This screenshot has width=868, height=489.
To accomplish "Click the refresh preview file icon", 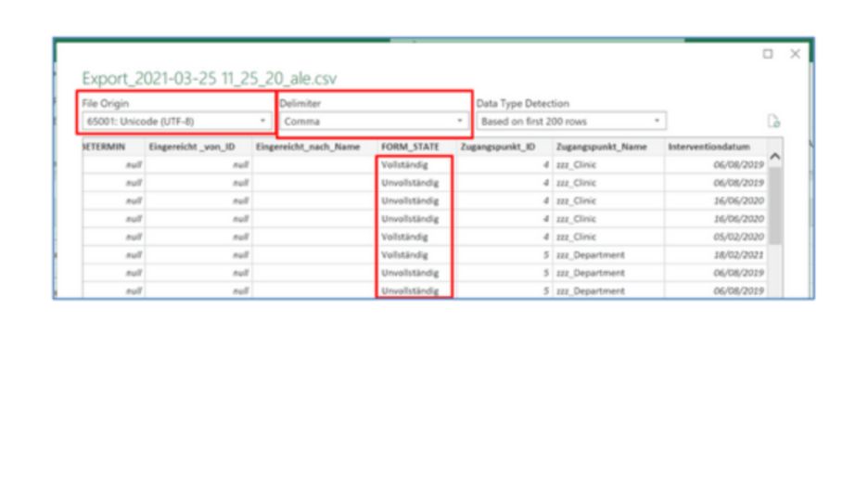I will click(773, 122).
